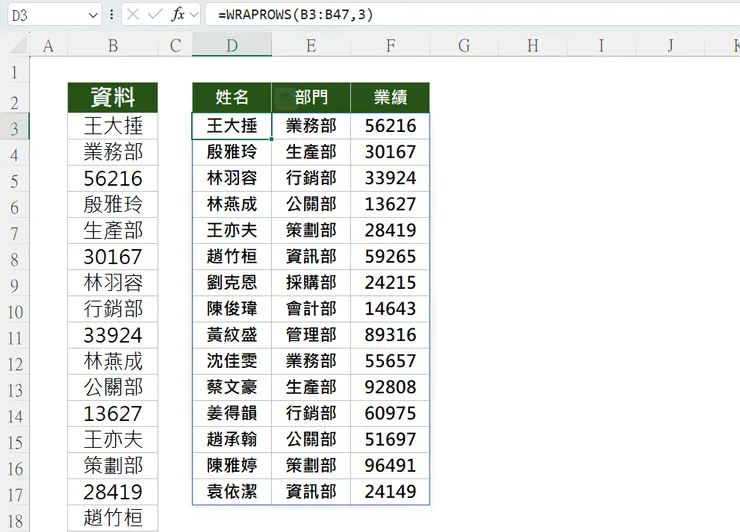Select cell D12 with 沈佳雯

pyautogui.click(x=232, y=361)
